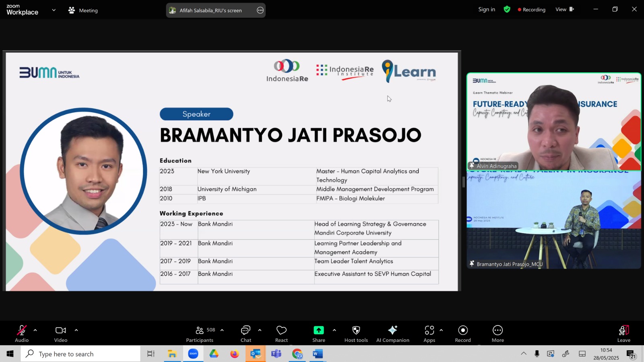Leave the meeting

(624, 334)
